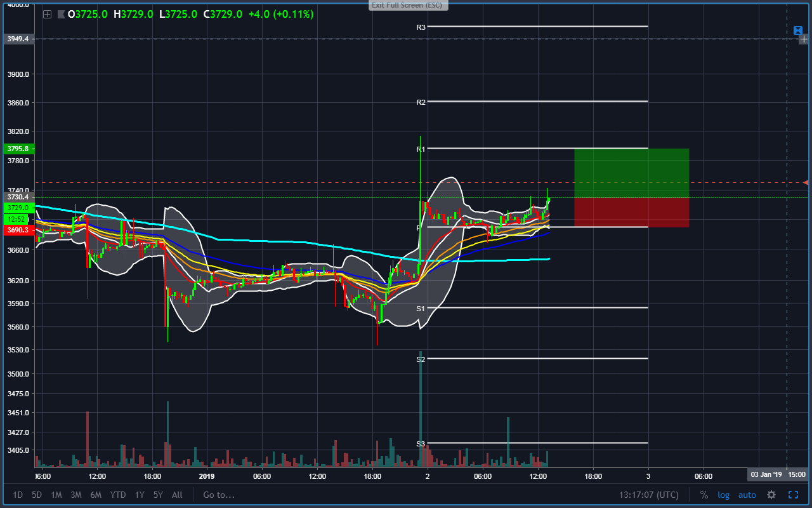
Task: Toggle log scale
Action: [x=724, y=495]
